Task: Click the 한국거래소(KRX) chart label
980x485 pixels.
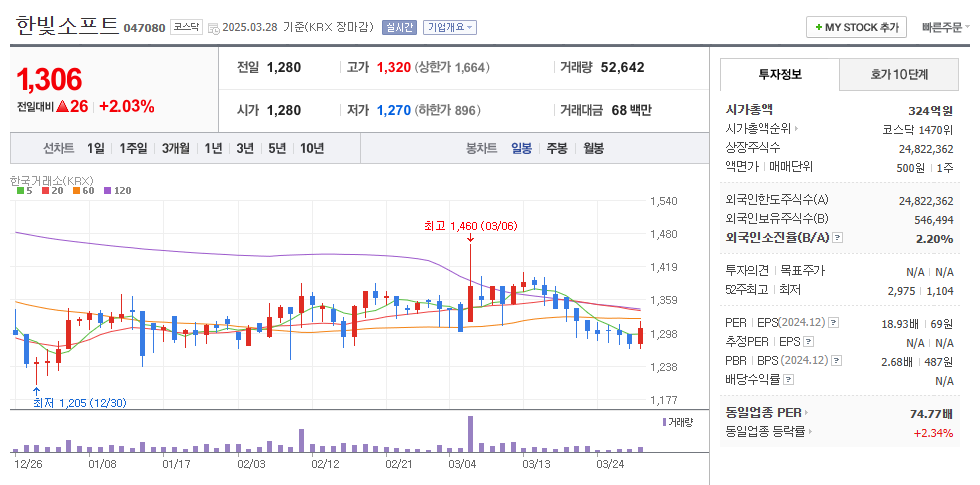Action: click(52, 181)
